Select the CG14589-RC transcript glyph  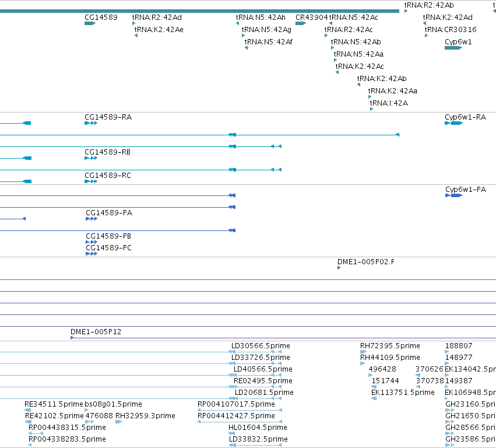tap(91, 181)
